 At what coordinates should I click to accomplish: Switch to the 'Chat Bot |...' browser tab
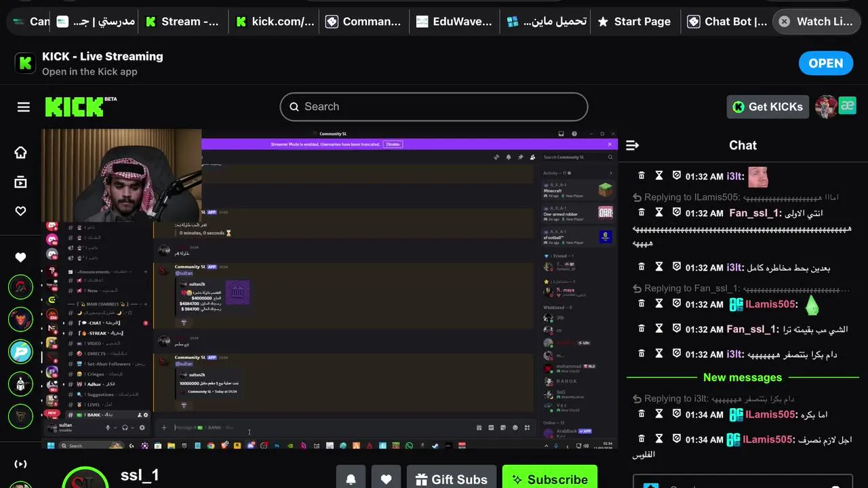pos(727,22)
